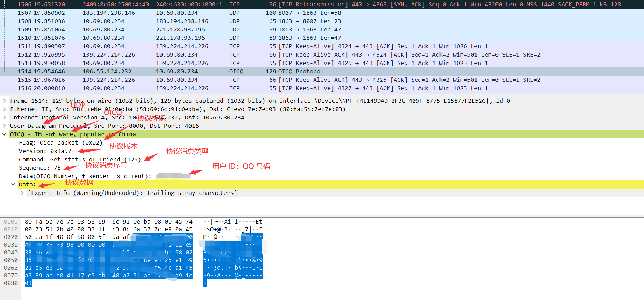The image size is (644, 300).
Task: Click the Command: Get status of friend field
Action: click(x=80, y=159)
